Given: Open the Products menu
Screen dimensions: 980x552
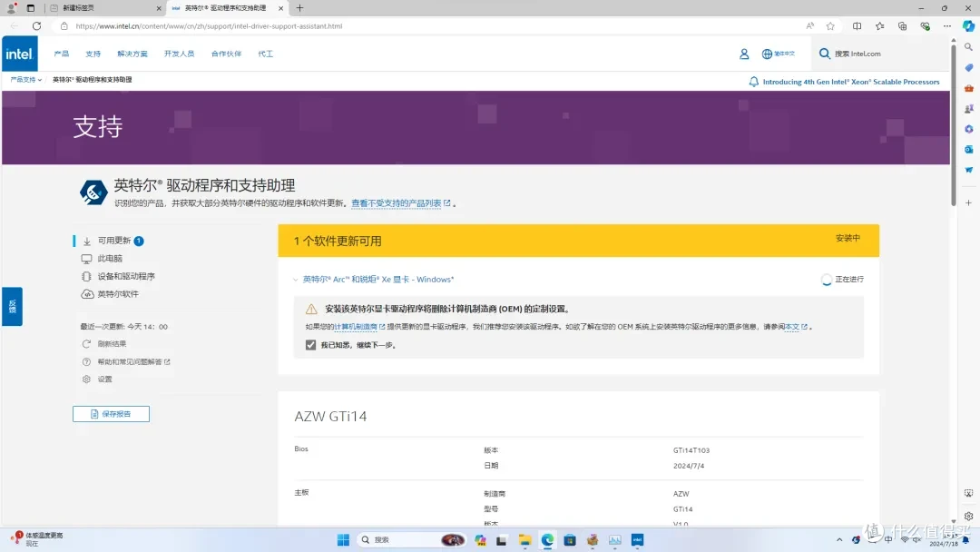Looking at the screenshot, I should tap(62, 54).
